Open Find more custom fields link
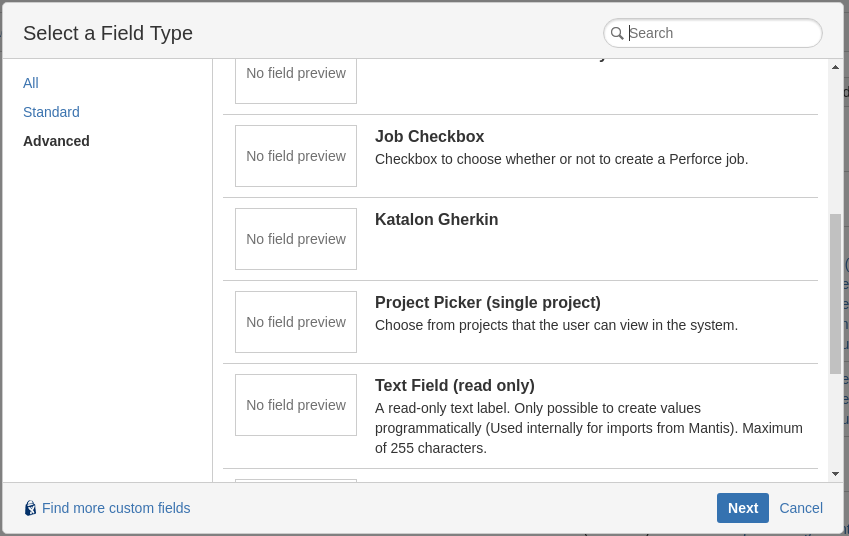849x536 pixels. [116, 508]
